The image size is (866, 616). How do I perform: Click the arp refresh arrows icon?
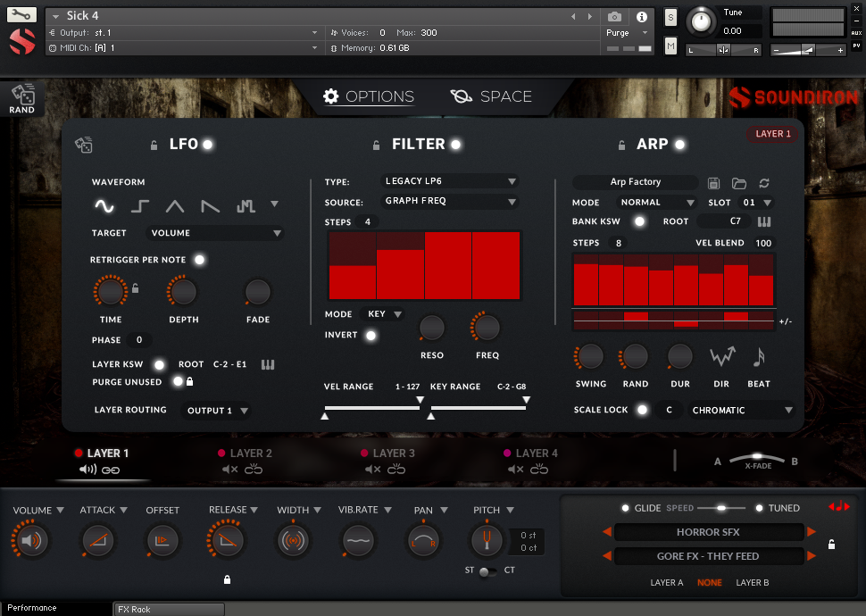pos(764,183)
